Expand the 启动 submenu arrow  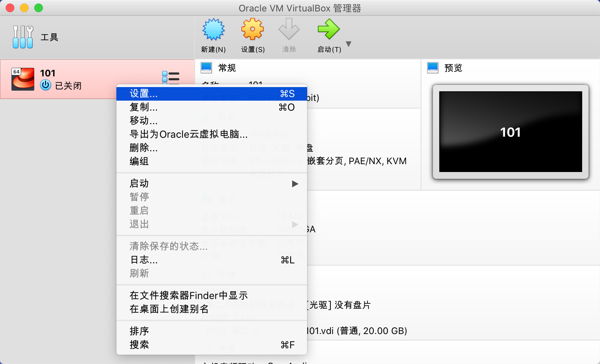pos(295,184)
